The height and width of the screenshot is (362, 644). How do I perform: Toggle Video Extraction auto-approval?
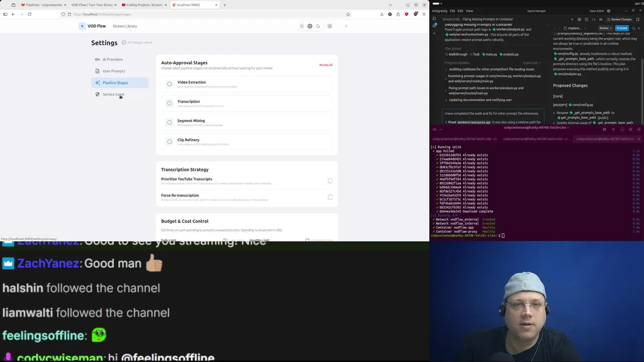(x=170, y=84)
